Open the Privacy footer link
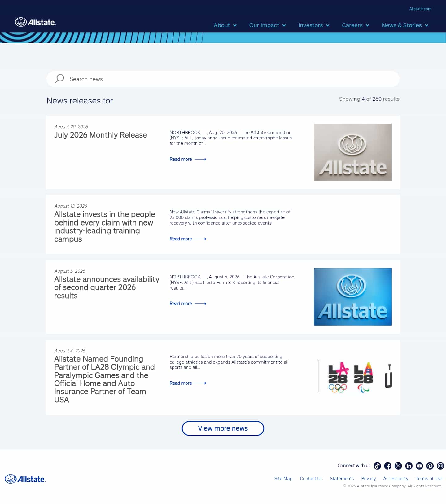Image resolution: width=446 pixels, height=504 pixels. tap(368, 479)
